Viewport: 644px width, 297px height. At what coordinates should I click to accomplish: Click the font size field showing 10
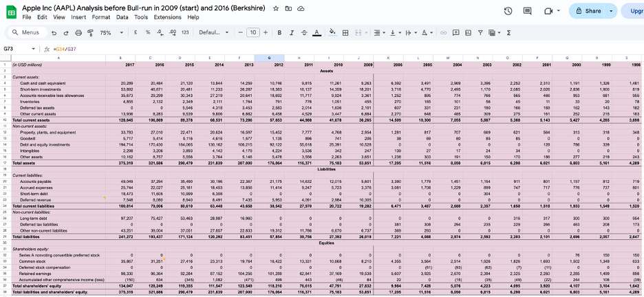point(253,32)
